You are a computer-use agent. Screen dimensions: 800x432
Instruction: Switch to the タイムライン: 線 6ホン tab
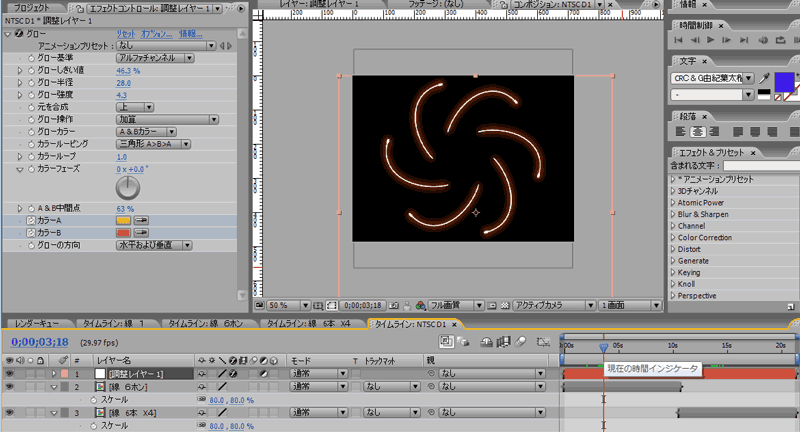[206, 323]
